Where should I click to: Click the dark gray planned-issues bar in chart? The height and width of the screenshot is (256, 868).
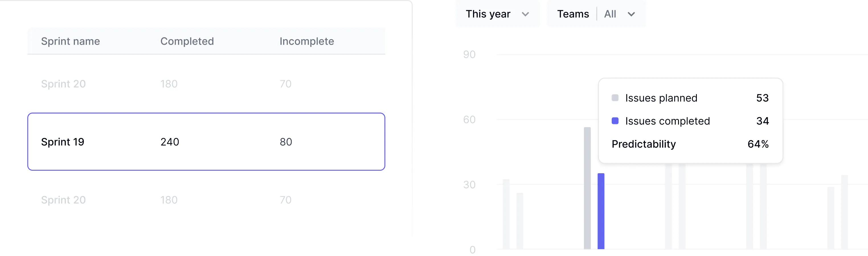point(587,188)
